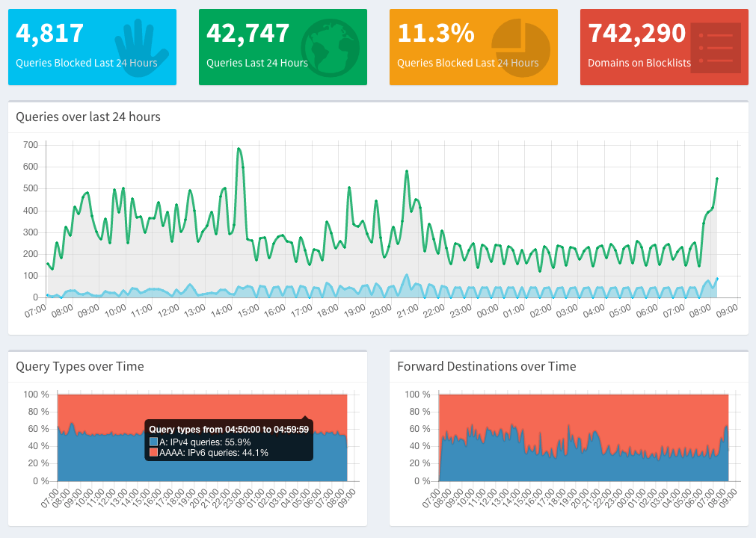
Task: Click the query types tooltip title text
Action: click(x=229, y=429)
